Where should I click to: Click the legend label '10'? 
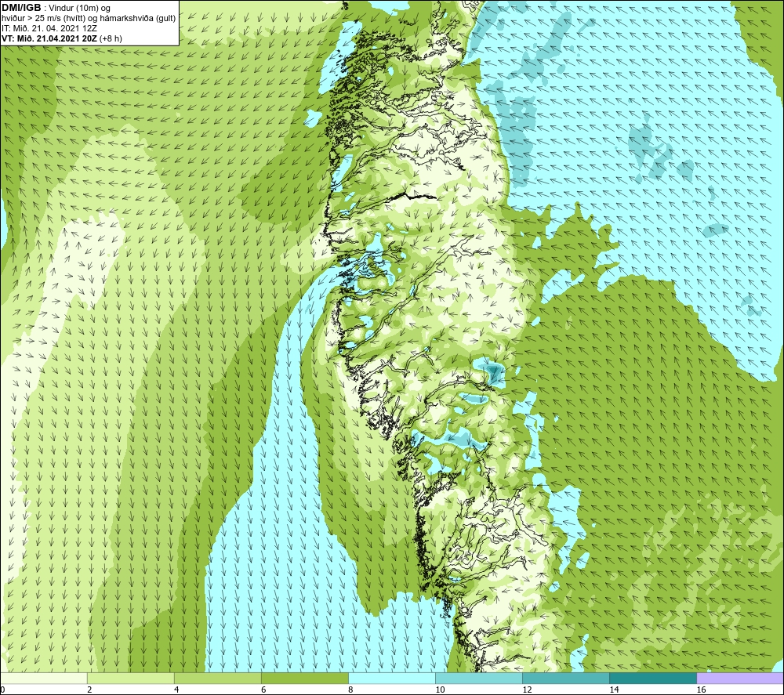pyautogui.click(x=440, y=690)
